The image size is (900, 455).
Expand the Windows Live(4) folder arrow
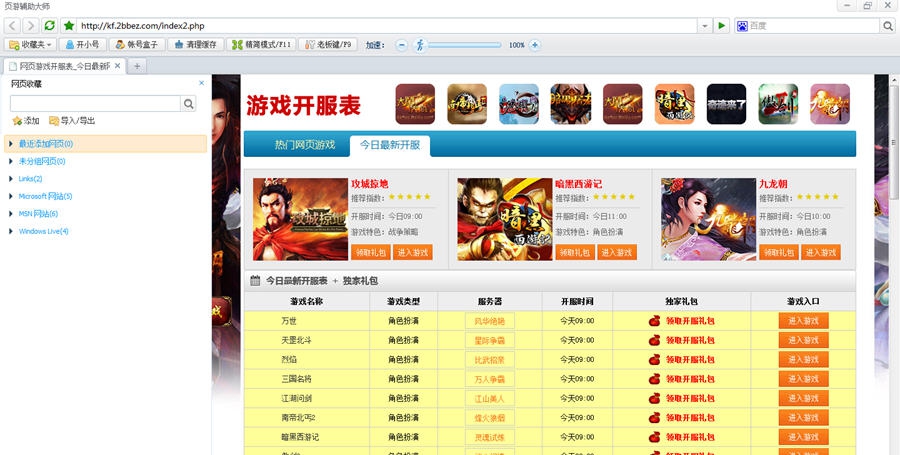(11, 231)
